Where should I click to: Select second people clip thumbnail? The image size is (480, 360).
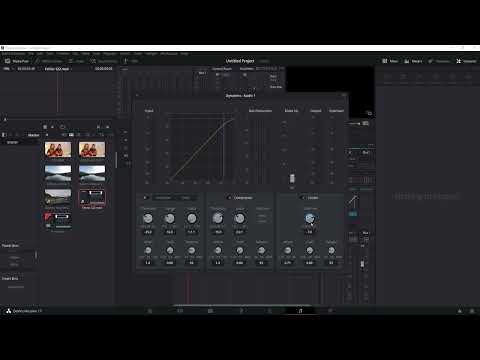pyautogui.click(x=92, y=149)
